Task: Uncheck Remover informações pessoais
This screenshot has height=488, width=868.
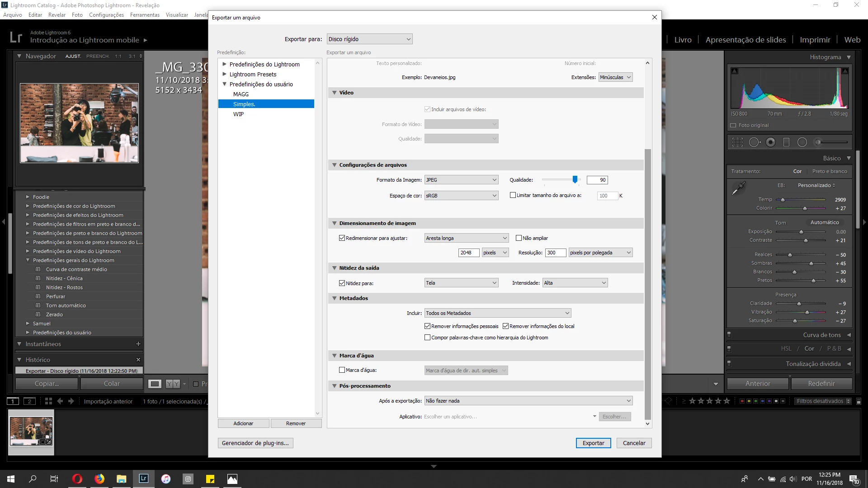Action: (427, 326)
